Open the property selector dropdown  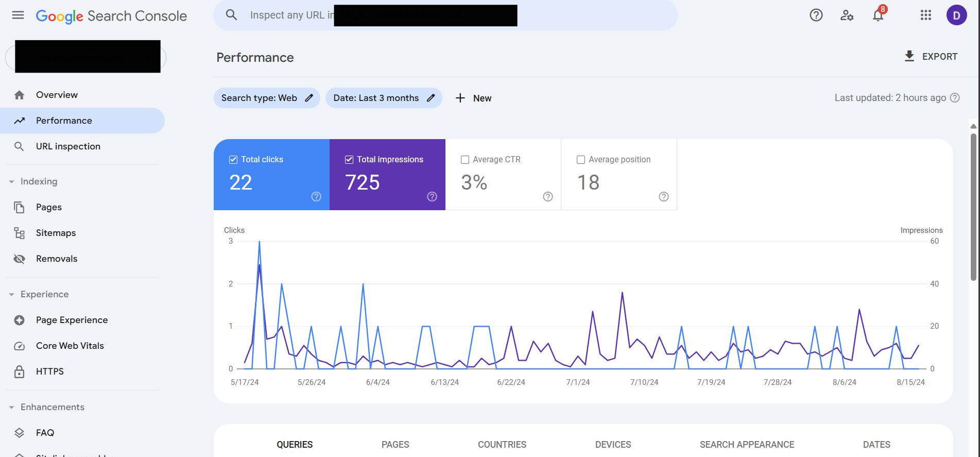86,57
